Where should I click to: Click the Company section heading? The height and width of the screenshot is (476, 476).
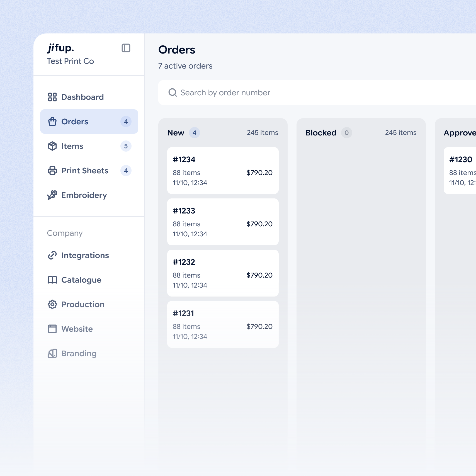(x=65, y=233)
